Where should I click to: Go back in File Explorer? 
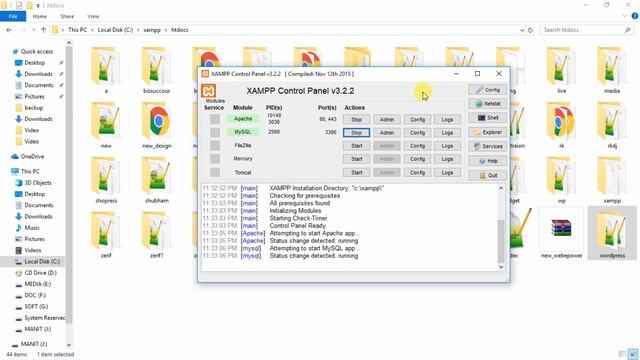click(9, 30)
